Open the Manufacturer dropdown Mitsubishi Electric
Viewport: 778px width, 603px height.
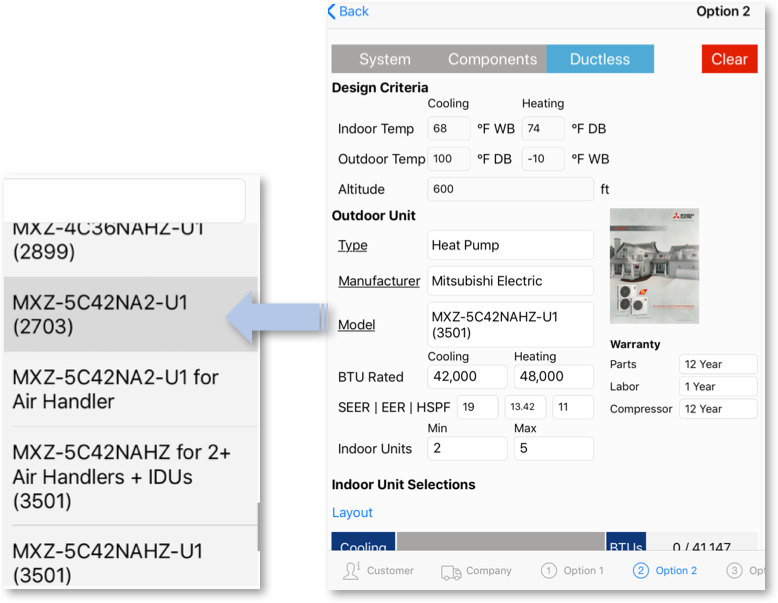510,281
